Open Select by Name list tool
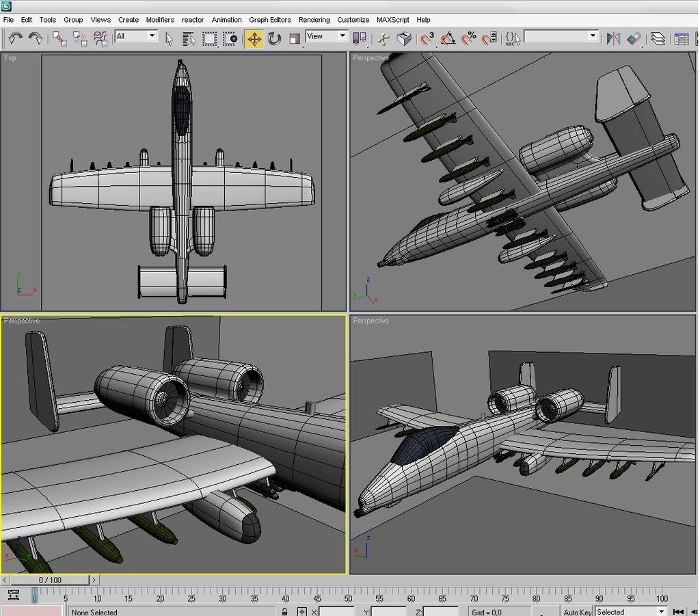Viewport: 700px width, 616px height. [x=189, y=38]
